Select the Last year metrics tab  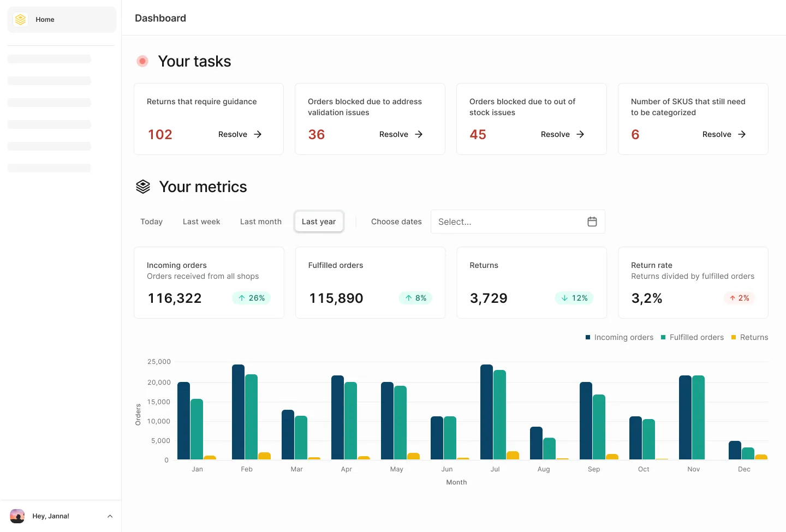point(319,222)
